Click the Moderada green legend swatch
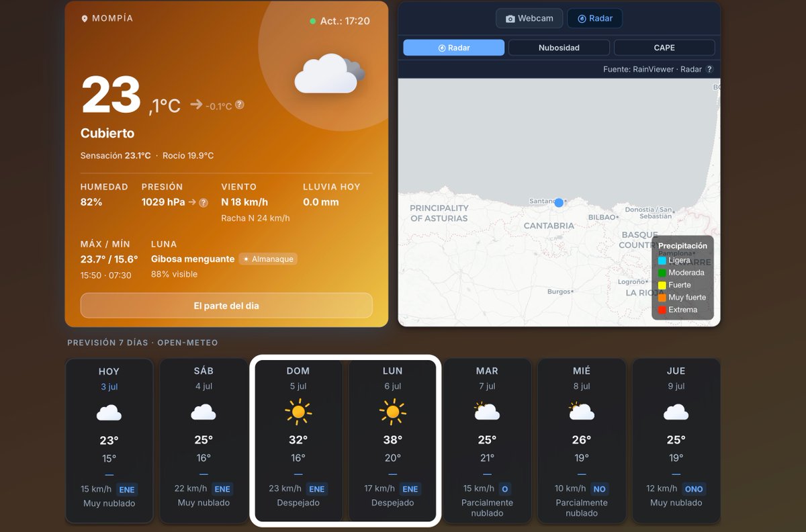Image resolution: width=806 pixels, height=532 pixels. tap(662, 273)
